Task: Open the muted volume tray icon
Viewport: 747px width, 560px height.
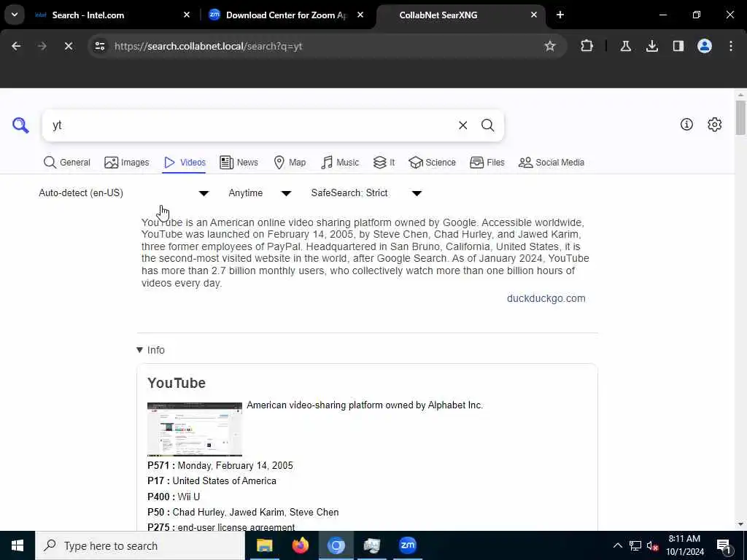Action: coord(652,545)
